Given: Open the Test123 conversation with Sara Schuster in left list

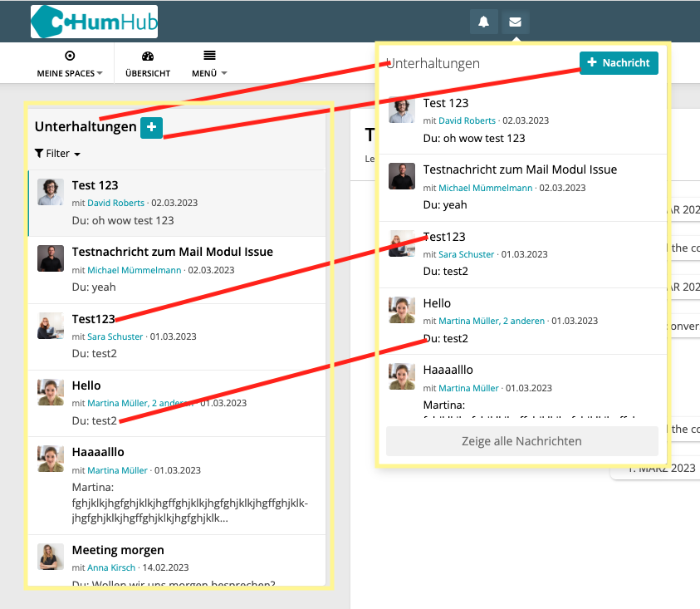Looking at the screenshot, I should pyautogui.click(x=177, y=336).
